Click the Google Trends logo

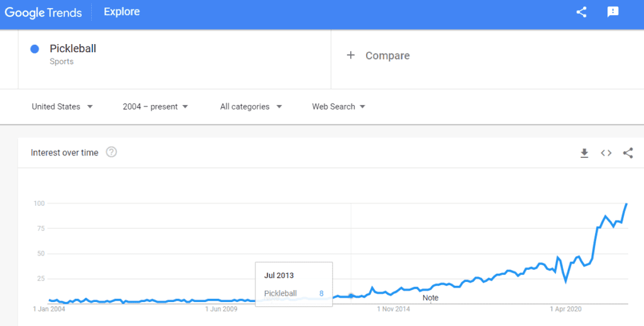point(43,12)
